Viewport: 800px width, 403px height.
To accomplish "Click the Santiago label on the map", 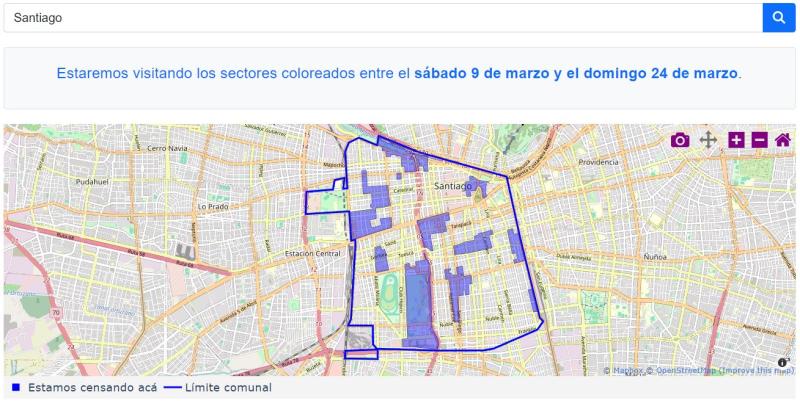I will click(452, 187).
